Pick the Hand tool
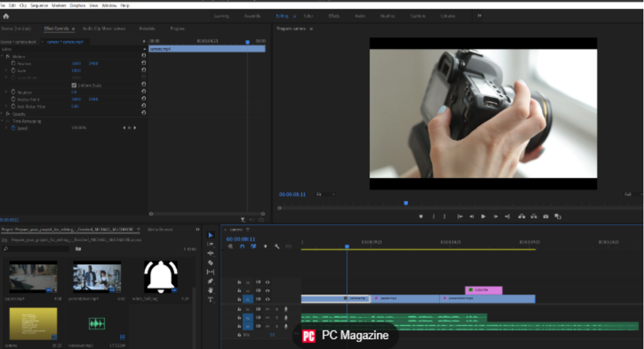The width and height of the screenshot is (644, 349). pos(210,290)
